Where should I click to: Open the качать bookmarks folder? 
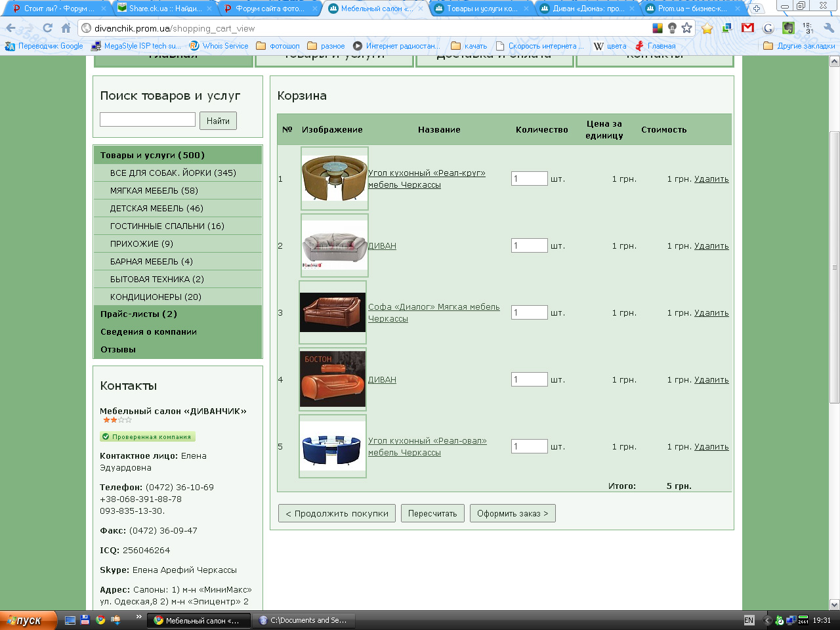coord(469,46)
